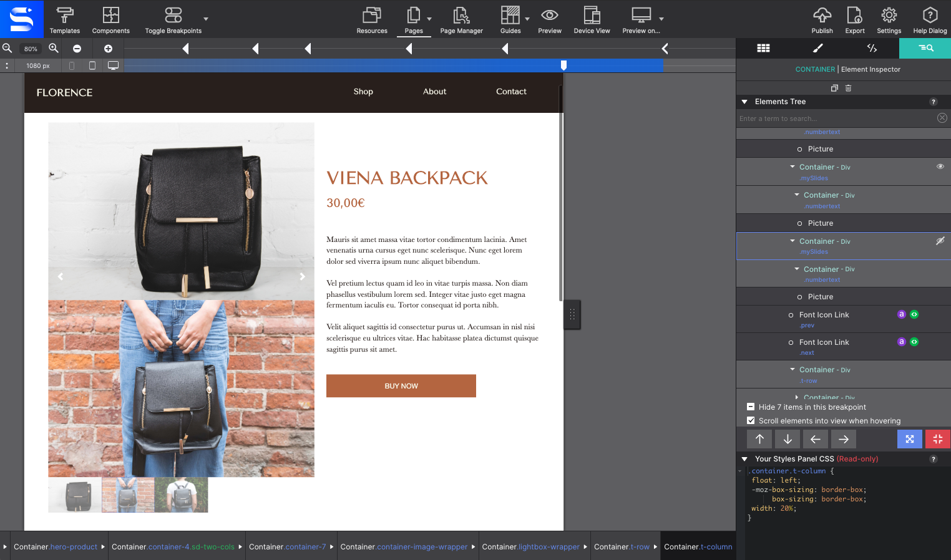Open the Resources manager
The image size is (951, 560).
point(372,20)
